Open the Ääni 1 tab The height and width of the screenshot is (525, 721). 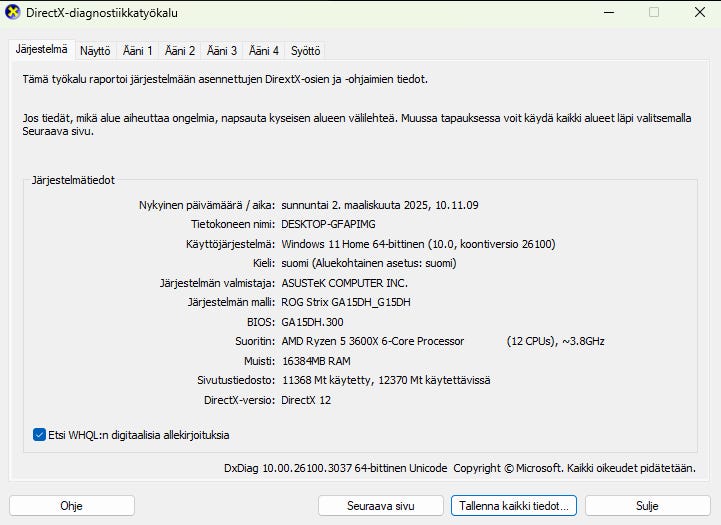pyautogui.click(x=137, y=51)
